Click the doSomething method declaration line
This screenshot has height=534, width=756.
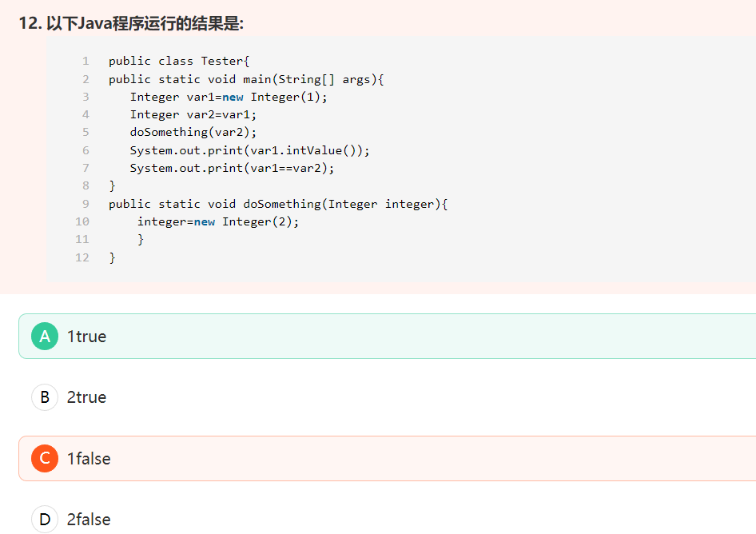[x=278, y=204]
